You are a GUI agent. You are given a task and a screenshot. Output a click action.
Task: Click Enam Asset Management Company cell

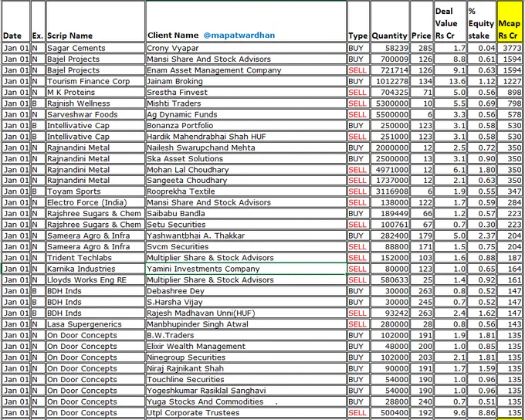[x=246, y=70]
